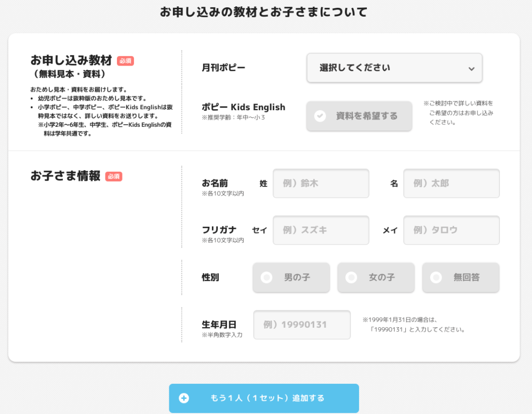Image resolution: width=532 pixels, height=414 pixels.
Task: Click the おためし見本・資料をお届けします text
Action: (79, 89)
